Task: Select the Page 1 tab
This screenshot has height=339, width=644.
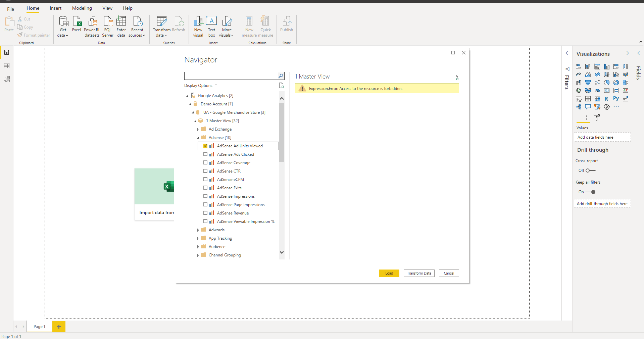Action: click(39, 327)
